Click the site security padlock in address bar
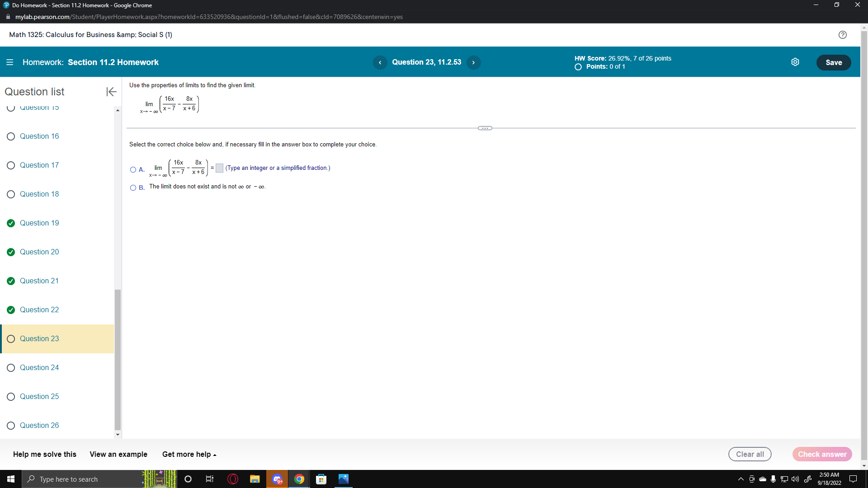868x488 pixels. pyautogui.click(x=8, y=17)
